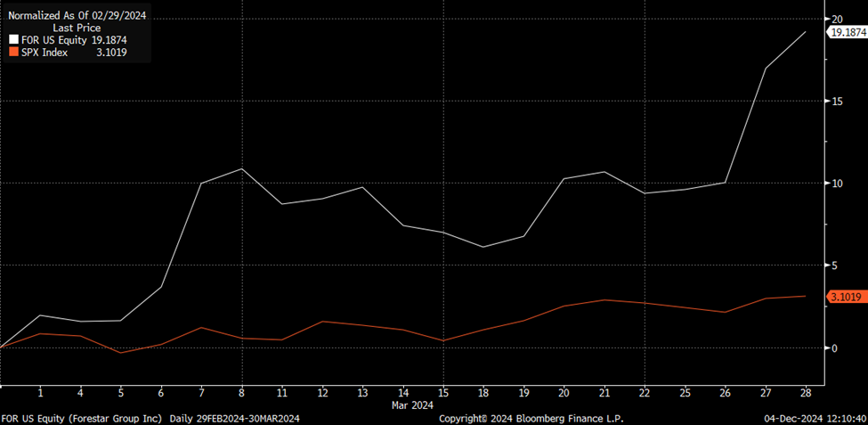This screenshot has height=425, width=868.
Task: Click the y-axis label 10
Action: click(836, 184)
